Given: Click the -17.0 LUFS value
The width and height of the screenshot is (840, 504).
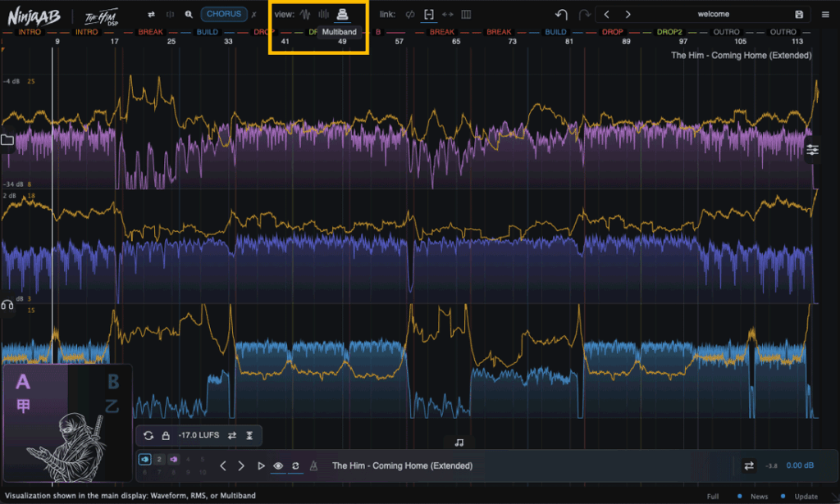Looking at the screenshot, I should tap(199, 435).
